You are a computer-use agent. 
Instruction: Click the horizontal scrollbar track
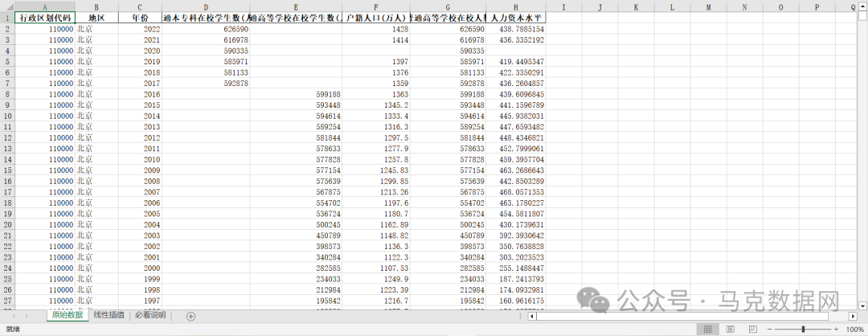[x=692, y=316]
